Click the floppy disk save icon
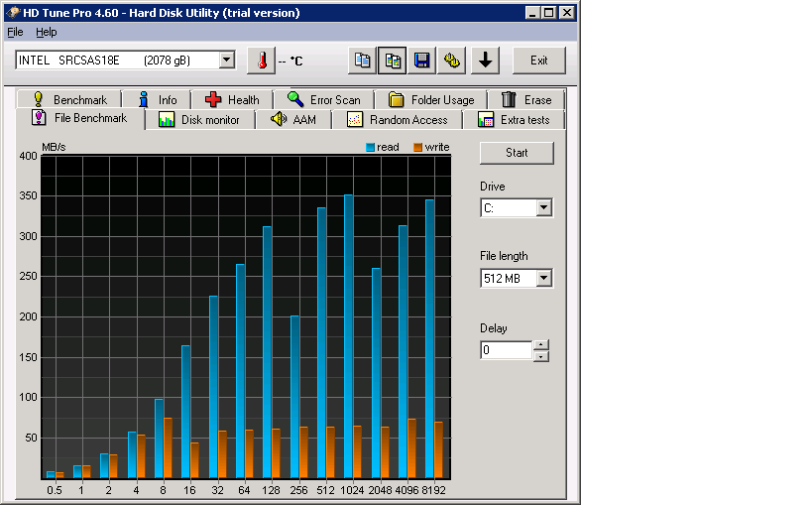 tap(422, 61)
